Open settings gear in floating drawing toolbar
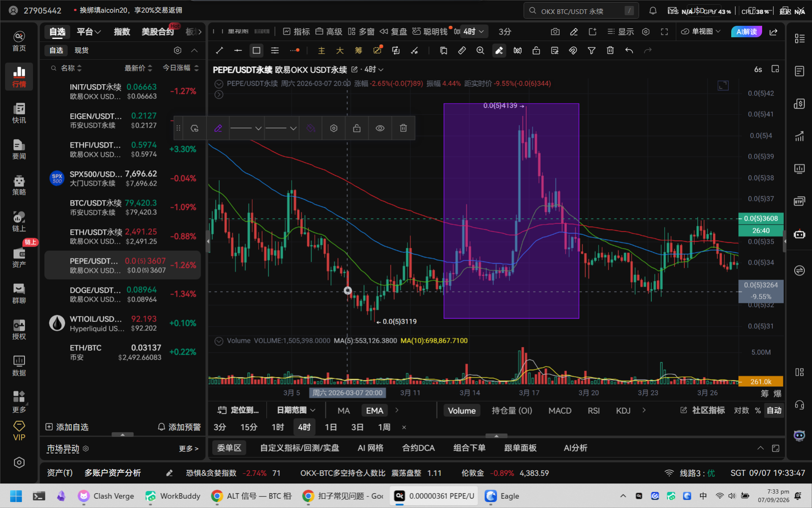The width and height of the screenshot is (812, 508). click(x=334, y=128)
